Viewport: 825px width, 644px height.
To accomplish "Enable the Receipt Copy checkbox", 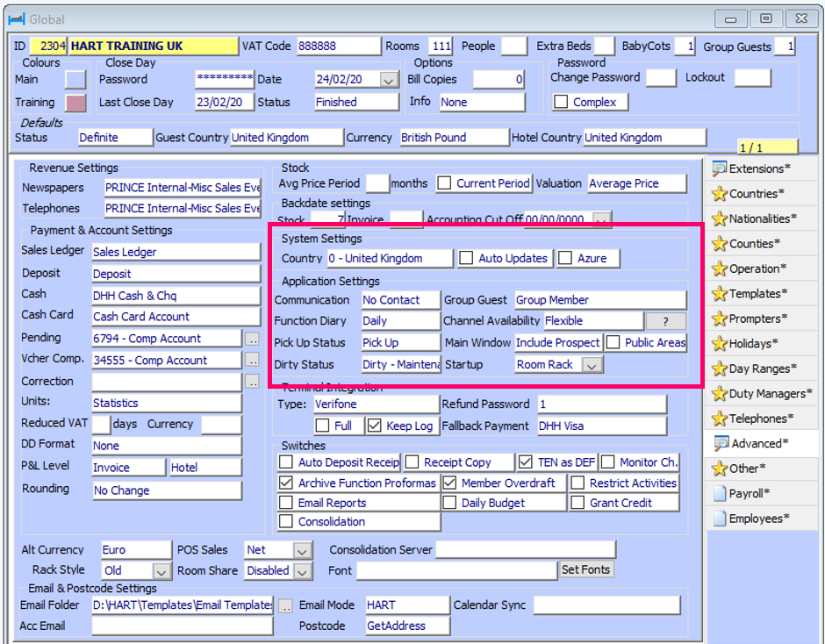I will click(x=412, y=462).
